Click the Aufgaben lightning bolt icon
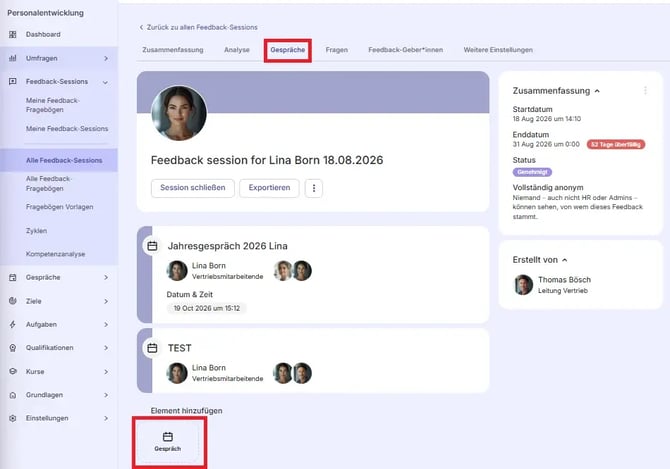This screenshot has width=670, height=469. [13, 325]
